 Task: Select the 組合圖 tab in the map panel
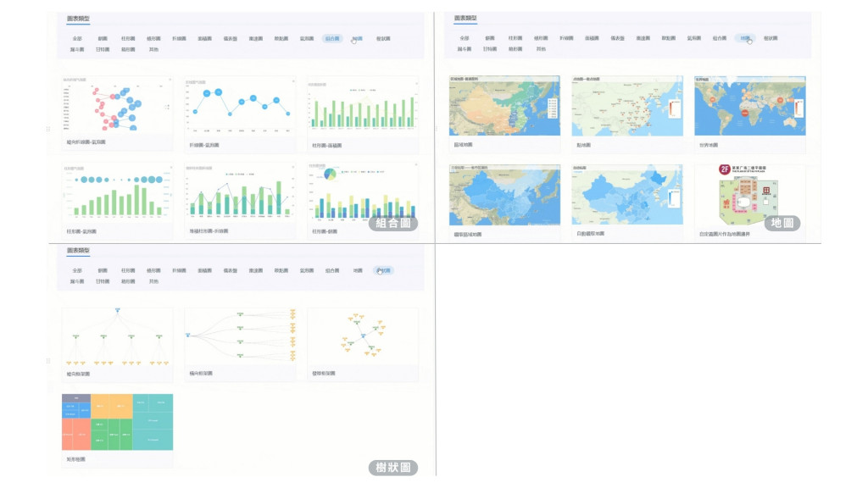tap(719, 38)
